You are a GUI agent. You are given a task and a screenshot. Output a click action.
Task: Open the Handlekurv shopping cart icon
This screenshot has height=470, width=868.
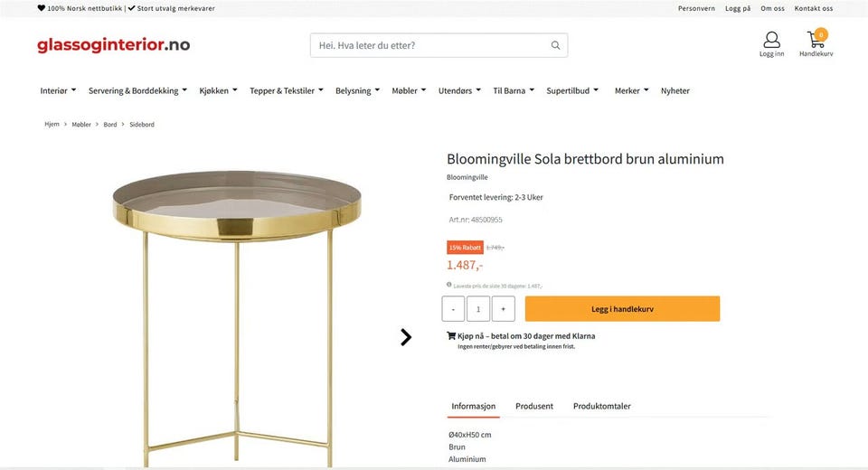point(816,40)
